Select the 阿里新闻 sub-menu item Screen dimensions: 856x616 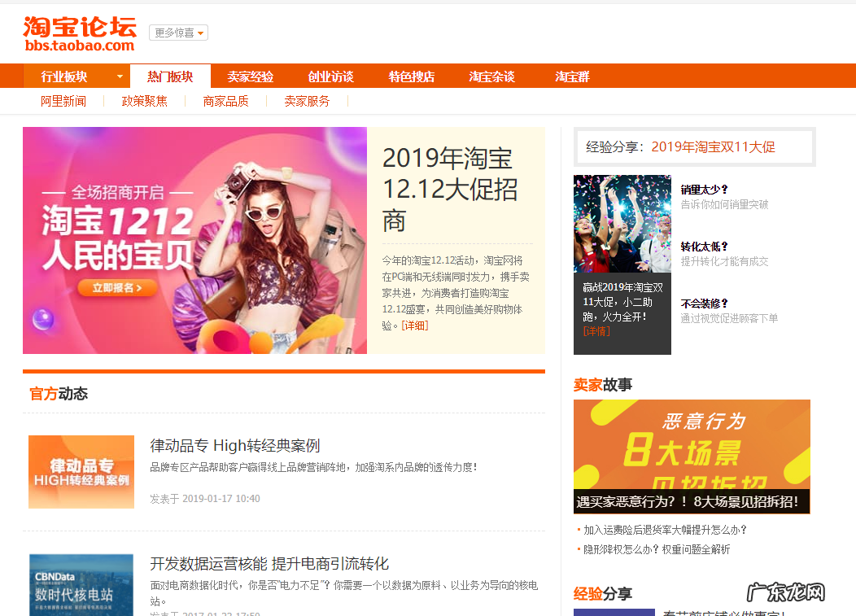pos(64,101)
